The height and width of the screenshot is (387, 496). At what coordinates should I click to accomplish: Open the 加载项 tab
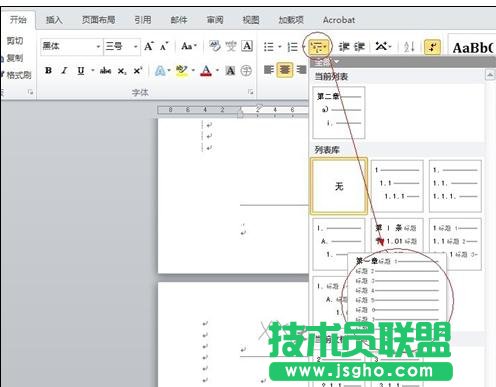[291, 20]
